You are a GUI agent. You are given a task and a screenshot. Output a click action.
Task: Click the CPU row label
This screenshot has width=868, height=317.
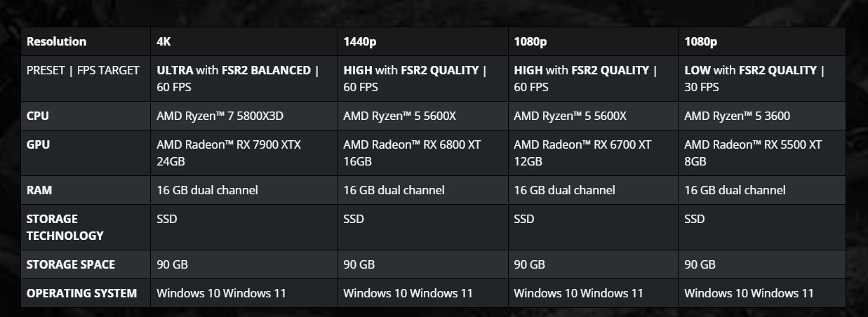pos(38,116)
